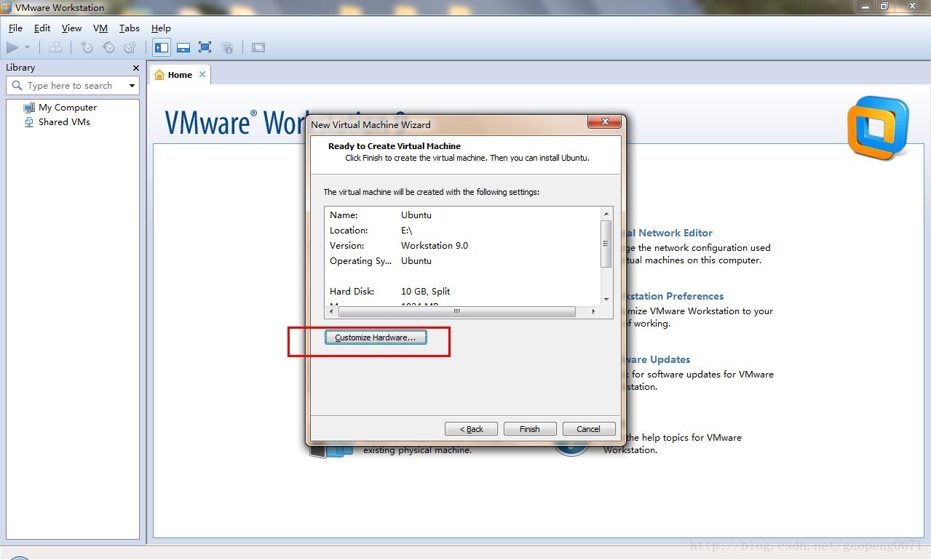Image resolution: width=931 pixels, height=560 pixels.
Task: Open the View menu
Action: click(71, 28)
